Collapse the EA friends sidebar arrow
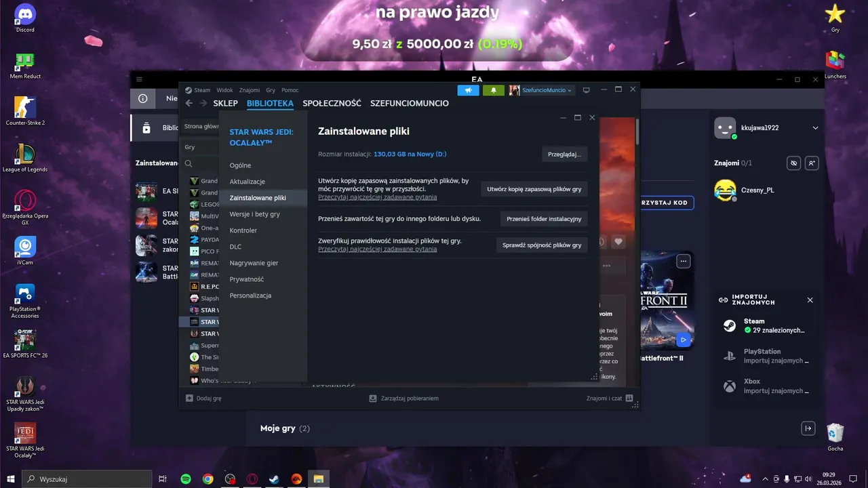The height and width of the screenshot is (488, 868). click(x=808, y=428)
